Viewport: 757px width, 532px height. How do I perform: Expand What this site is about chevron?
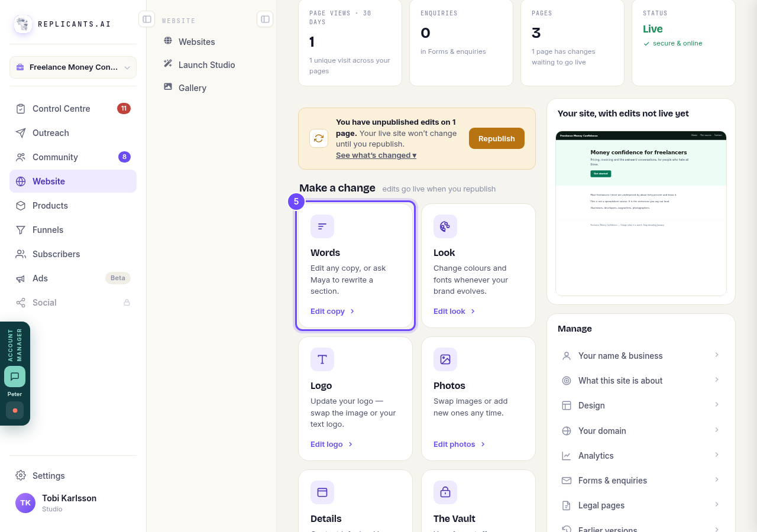pyautogui.click(x=717, y=379)
